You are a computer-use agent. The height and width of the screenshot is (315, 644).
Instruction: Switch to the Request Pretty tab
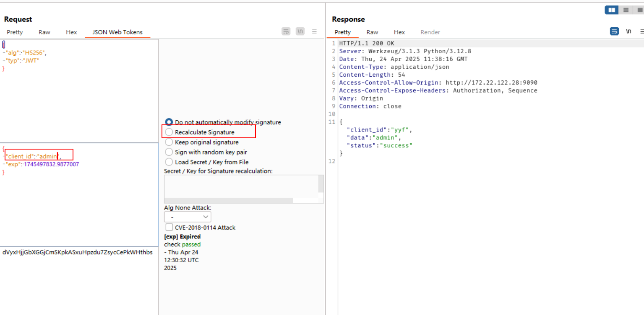click(15, 32)
